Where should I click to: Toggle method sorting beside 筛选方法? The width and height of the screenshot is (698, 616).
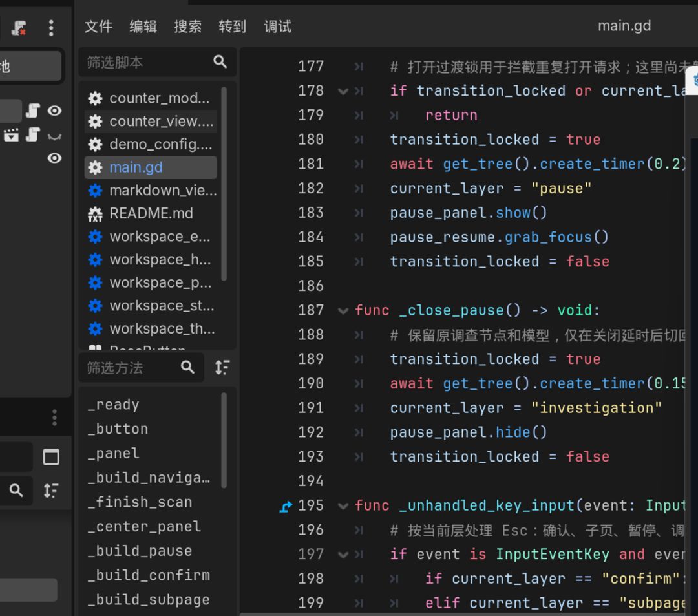click(222, 367)
